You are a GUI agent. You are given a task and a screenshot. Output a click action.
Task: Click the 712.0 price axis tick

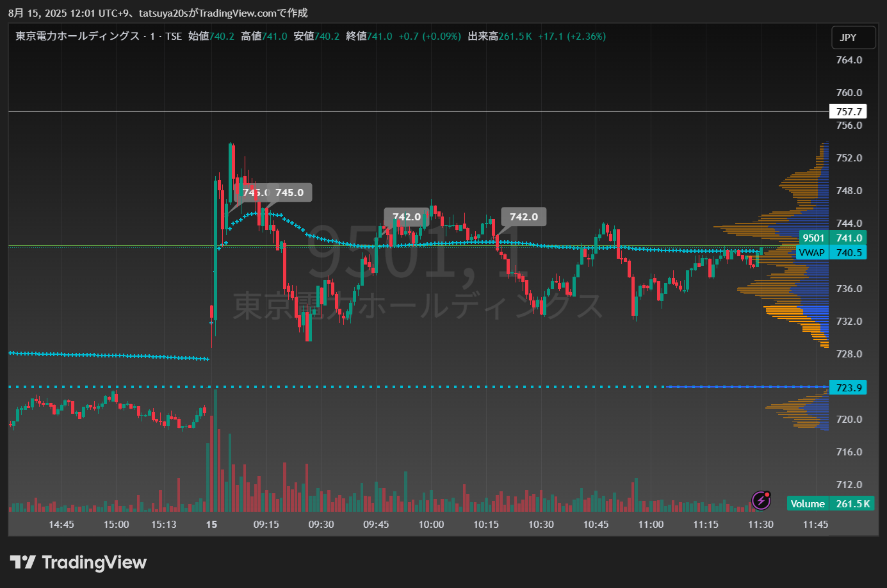point(849,485)
